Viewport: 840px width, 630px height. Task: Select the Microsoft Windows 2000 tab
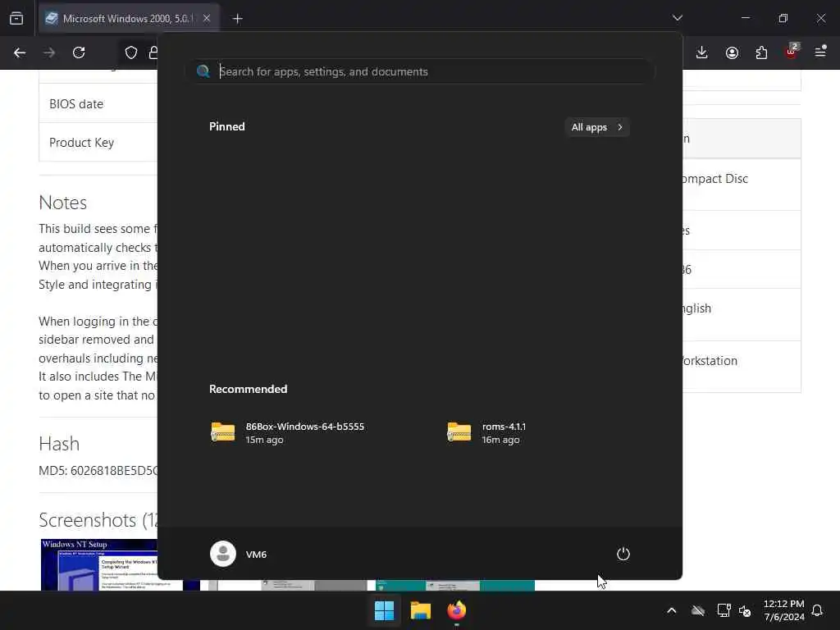[x=127, y=19]
